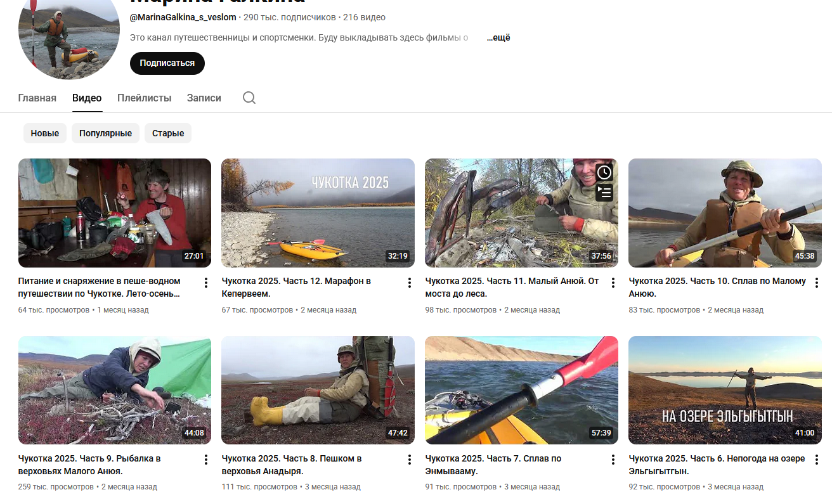The height and width of the screenshot is (504, 832).
Task: Click the 64 тыс. просмотров metadata line
Action: point(84,310)
